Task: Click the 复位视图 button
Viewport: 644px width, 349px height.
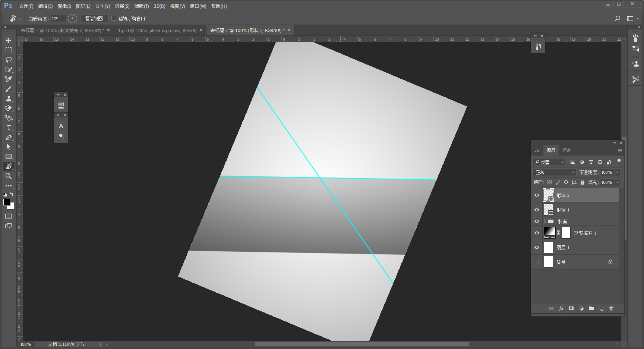Action: tap(94, 19)
